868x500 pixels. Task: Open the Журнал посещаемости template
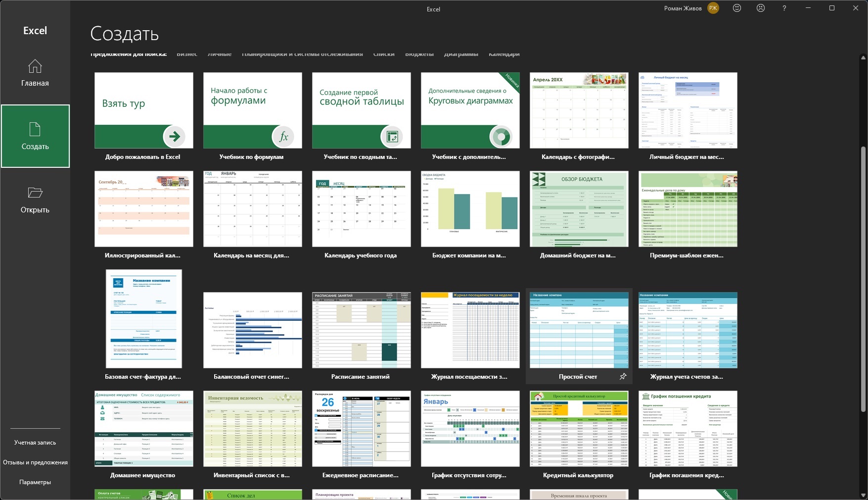click(x=470, y=330)
